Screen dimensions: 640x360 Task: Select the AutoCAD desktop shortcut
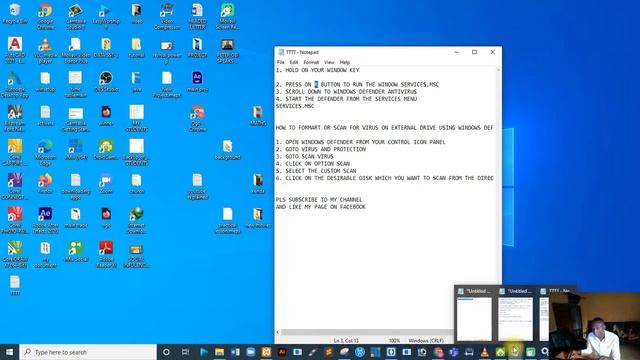(15, 50)
